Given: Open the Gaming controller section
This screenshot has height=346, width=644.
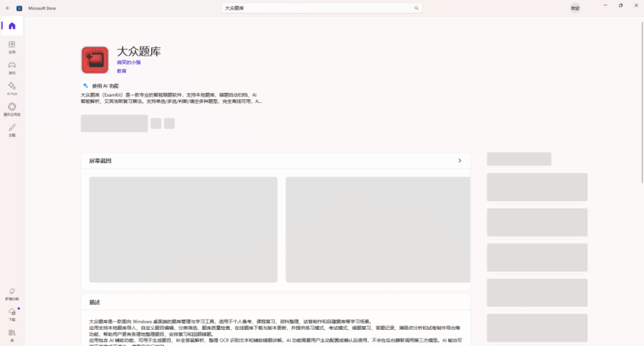Looking at the screenshot, I should point(12,68).
